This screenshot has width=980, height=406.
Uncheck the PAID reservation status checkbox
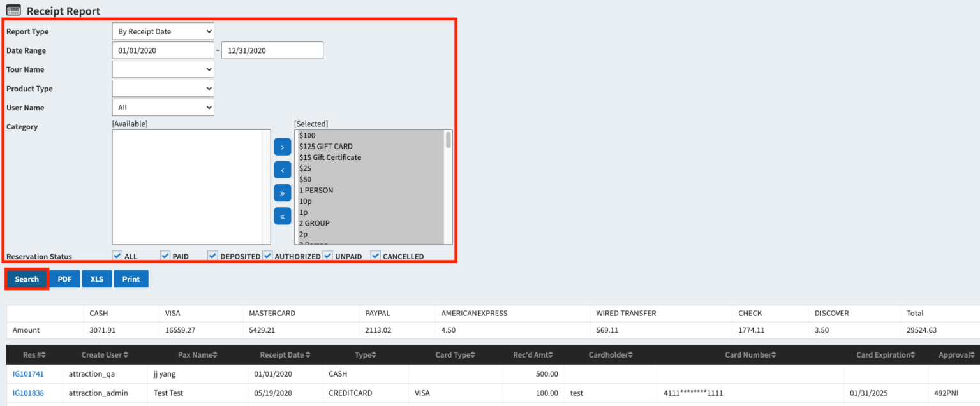point(165,256)
